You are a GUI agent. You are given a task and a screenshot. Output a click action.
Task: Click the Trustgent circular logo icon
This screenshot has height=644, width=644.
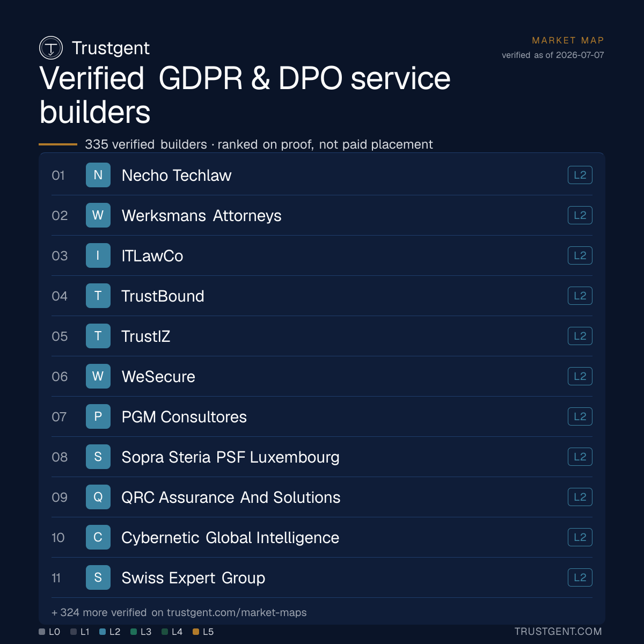click(51, 48)
